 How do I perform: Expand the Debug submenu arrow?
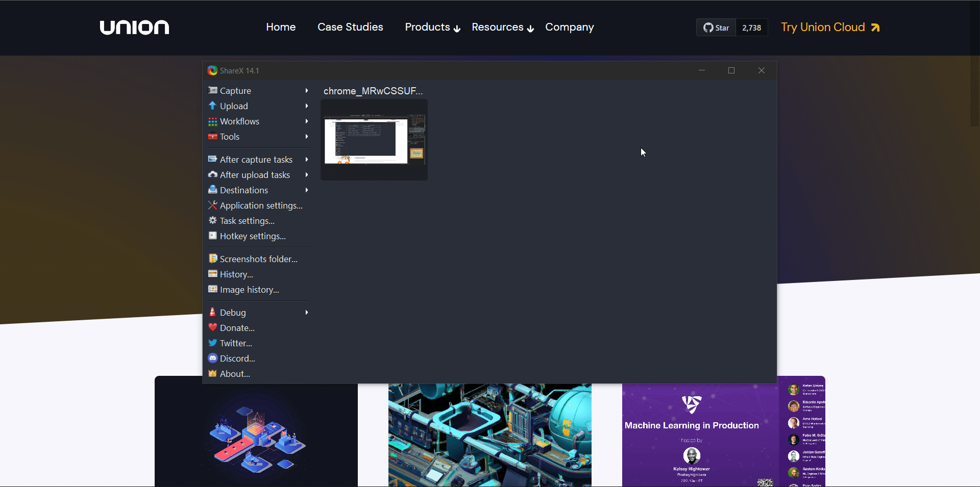tap(307, 312)
